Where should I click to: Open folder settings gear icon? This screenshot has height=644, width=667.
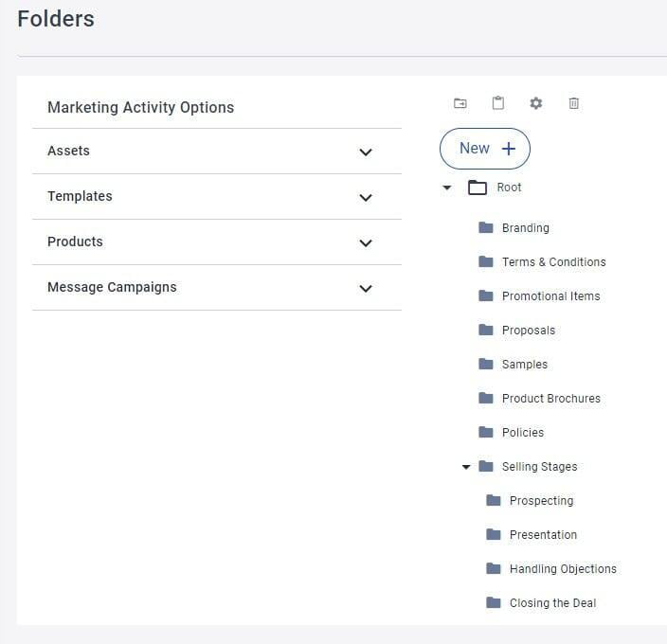(x=536, y=103)
